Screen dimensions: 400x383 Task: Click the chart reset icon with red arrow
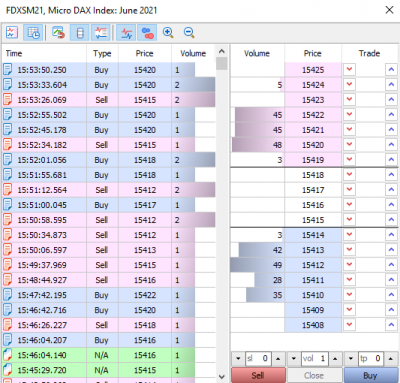click(x=59, y=33)
